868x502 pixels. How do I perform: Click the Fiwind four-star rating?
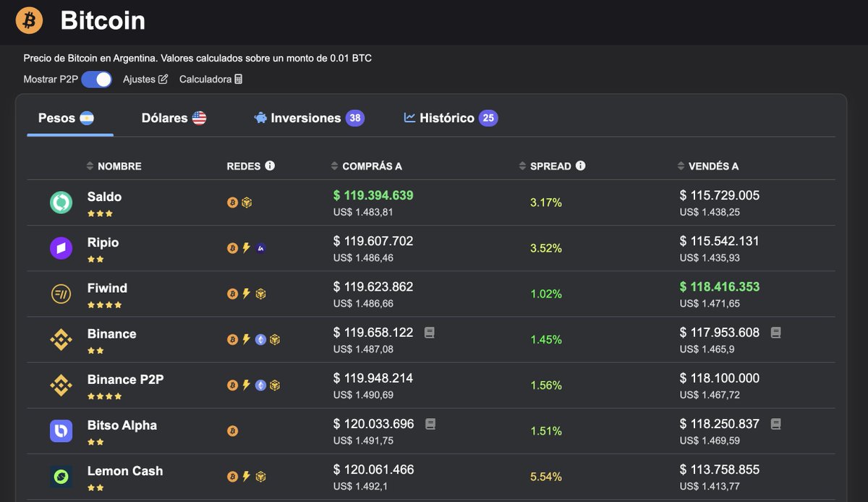tap(104, 305)
